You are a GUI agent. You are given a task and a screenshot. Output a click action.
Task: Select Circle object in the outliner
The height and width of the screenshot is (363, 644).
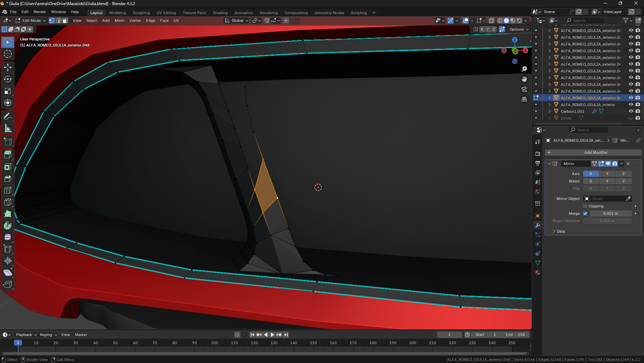[x=566, y=118]
